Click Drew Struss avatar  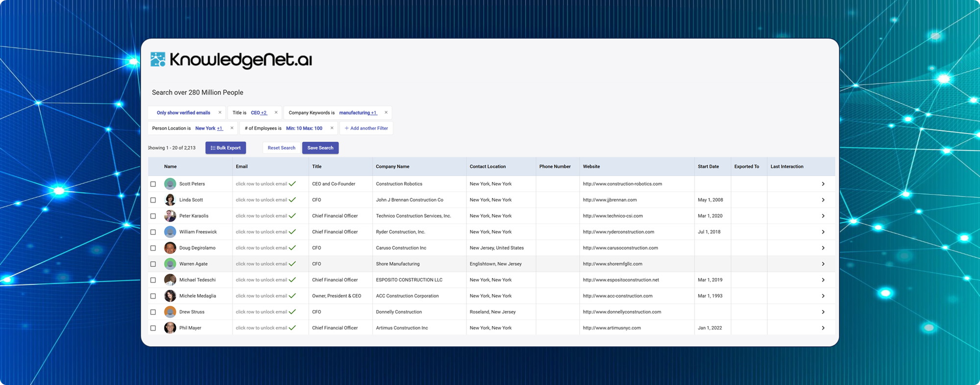point(170,312)
